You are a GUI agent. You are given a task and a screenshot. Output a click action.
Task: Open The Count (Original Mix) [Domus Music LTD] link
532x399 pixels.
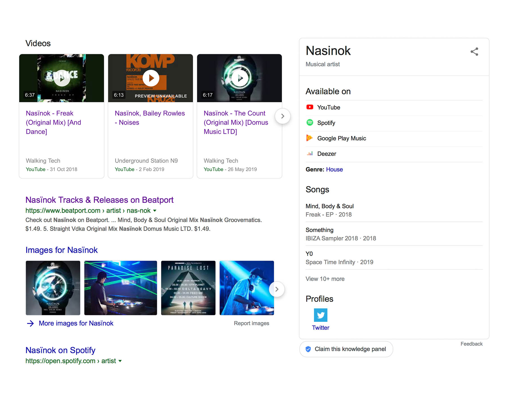(x=236, y=122)
